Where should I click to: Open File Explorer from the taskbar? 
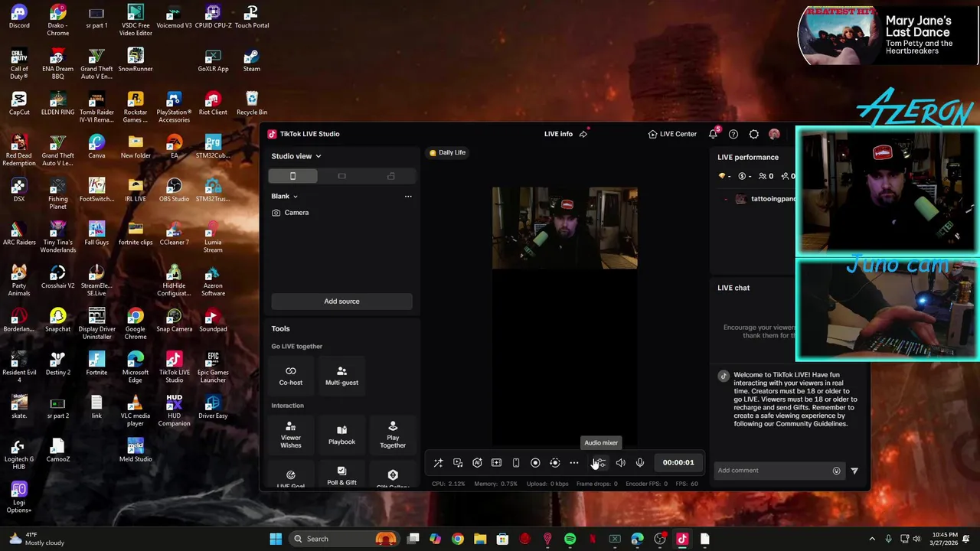click(480, 539)
